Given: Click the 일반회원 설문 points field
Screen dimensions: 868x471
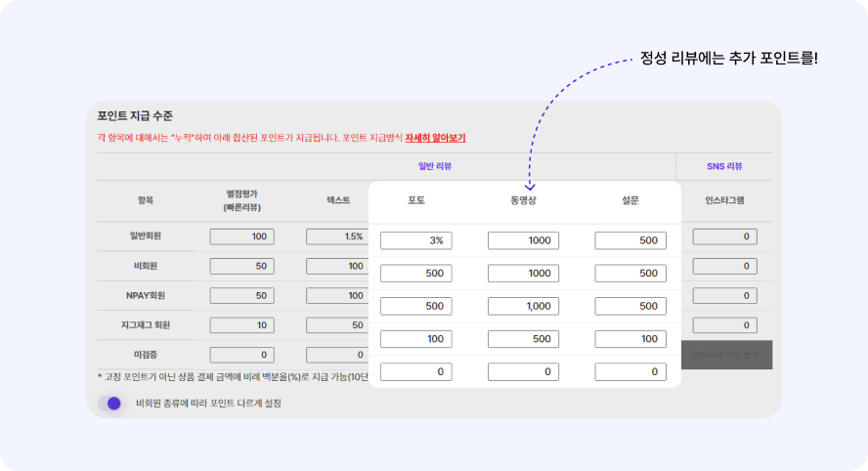Looking at the screenshot, I should [629, 240].
